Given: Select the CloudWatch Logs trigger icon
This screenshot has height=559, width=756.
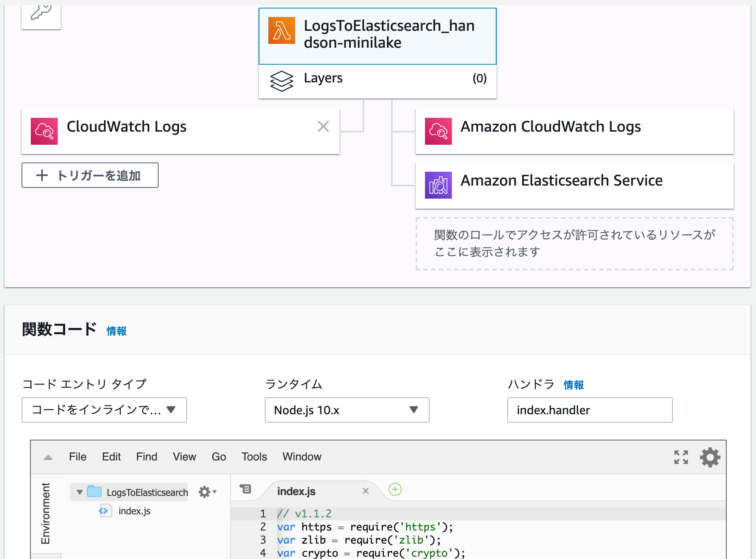Looking at the screenshot, I should pyautogui.click(x=44, y=131).
